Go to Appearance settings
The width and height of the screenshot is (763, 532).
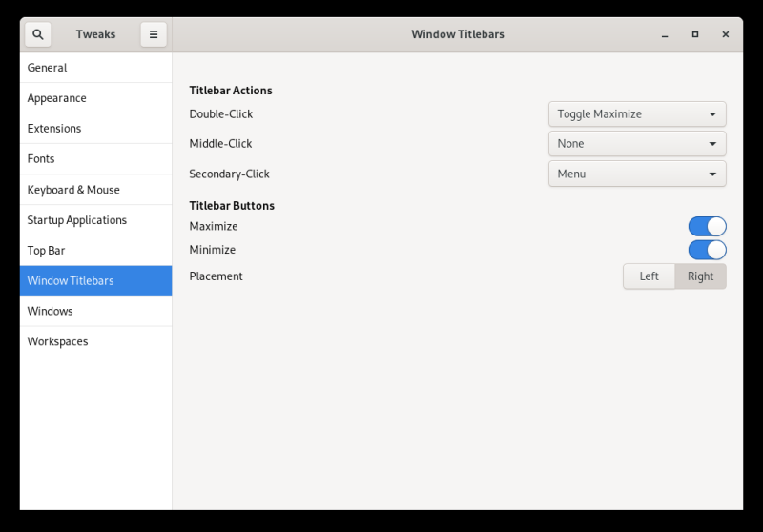click(x=96, y=98)
